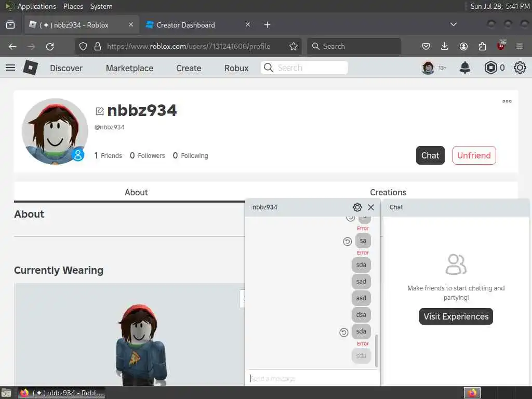Open the System menu in top panel
The height and width of the screenshot is (399, 532).
click(101, 6)
